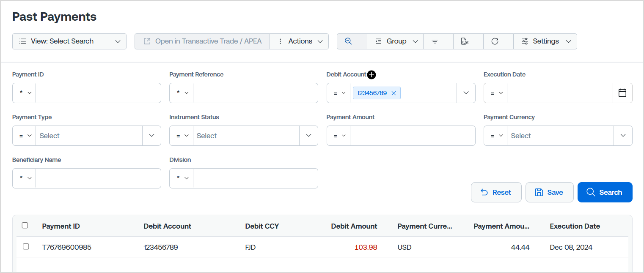644x273 pixels.
Task: Click payment ID T76769600985 in the table
Action: coord(67,247)
